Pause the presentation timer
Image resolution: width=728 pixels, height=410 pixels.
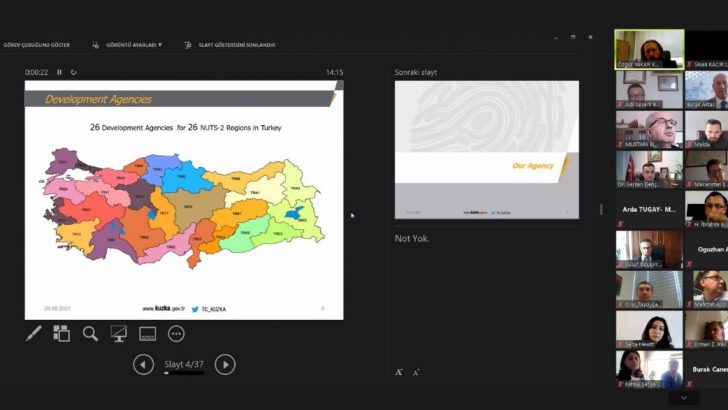[59, 72]
